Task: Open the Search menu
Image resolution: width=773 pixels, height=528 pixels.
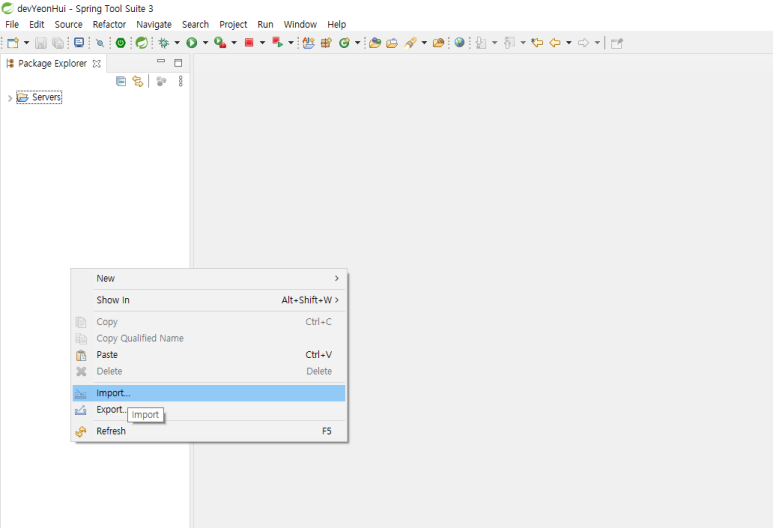Action: click(195, 24)
